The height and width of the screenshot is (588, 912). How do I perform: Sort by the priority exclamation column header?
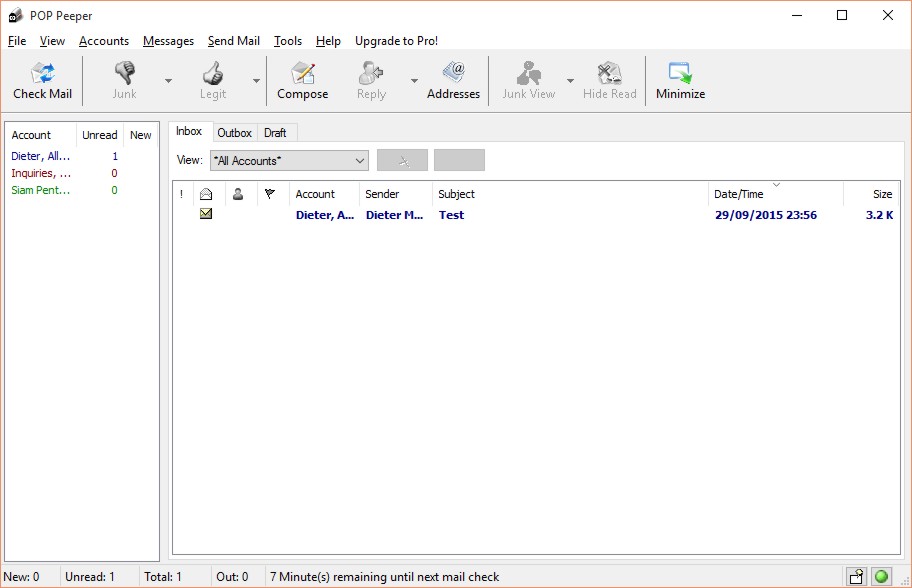(181, 194)
